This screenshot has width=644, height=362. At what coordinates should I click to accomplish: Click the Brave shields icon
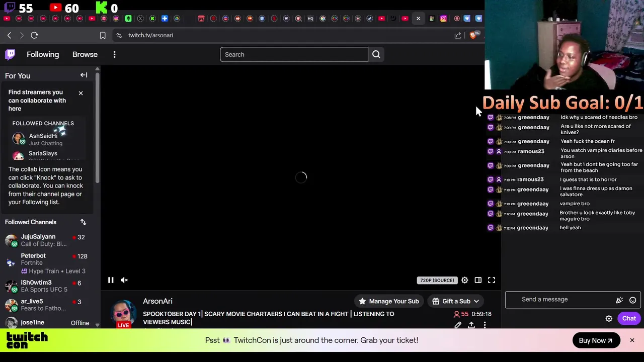tap(473, 35)
